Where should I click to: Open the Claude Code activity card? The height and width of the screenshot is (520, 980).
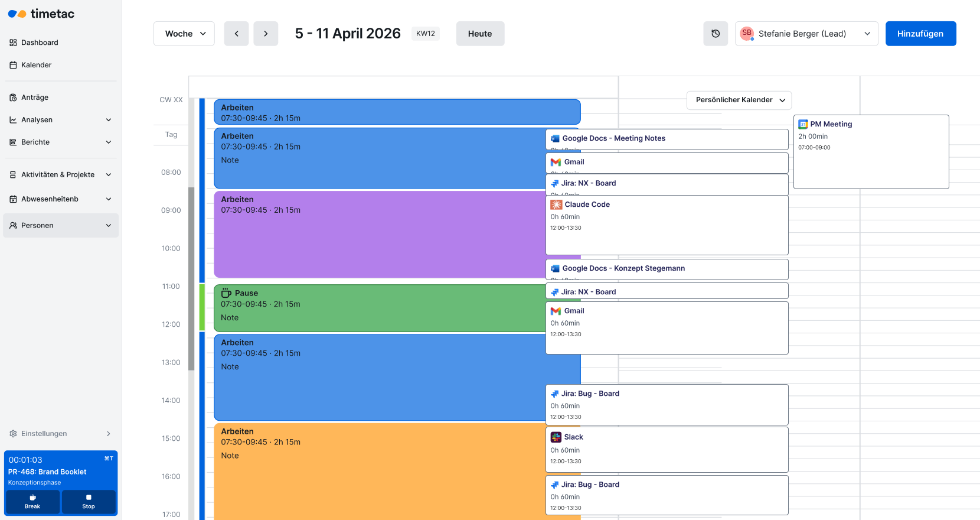(667, 225)
